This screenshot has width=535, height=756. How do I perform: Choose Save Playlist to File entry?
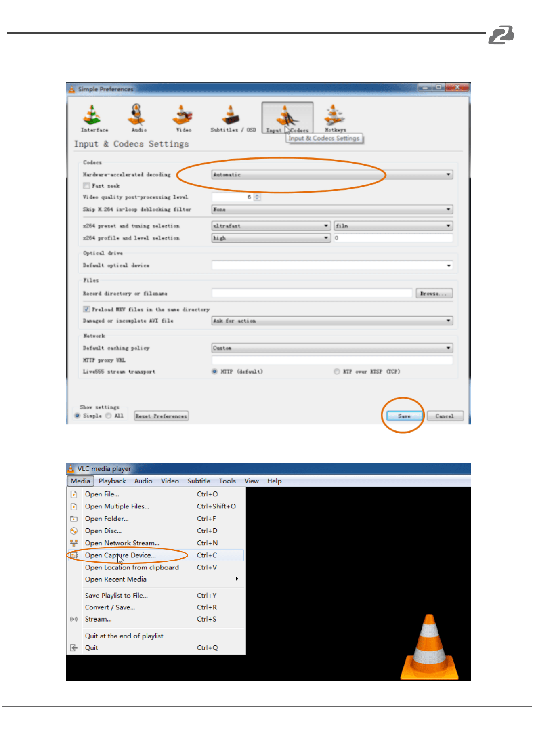click(x=156, y=596)
